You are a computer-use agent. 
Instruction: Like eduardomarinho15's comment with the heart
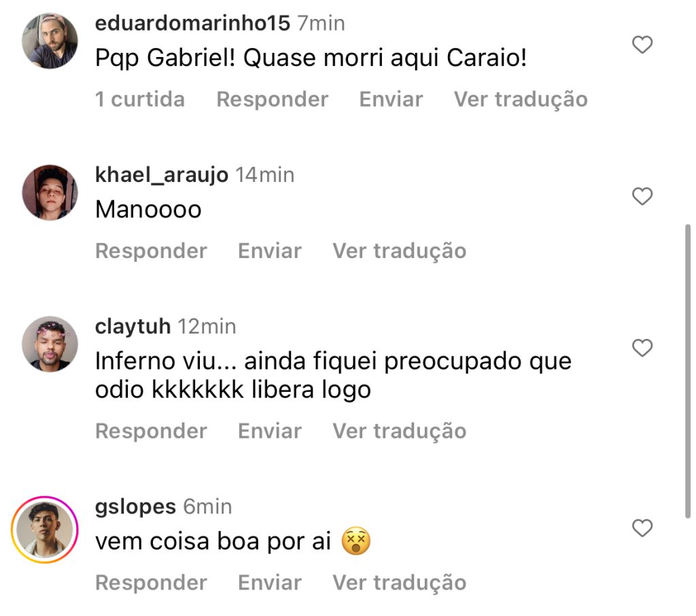pos(642,45)
